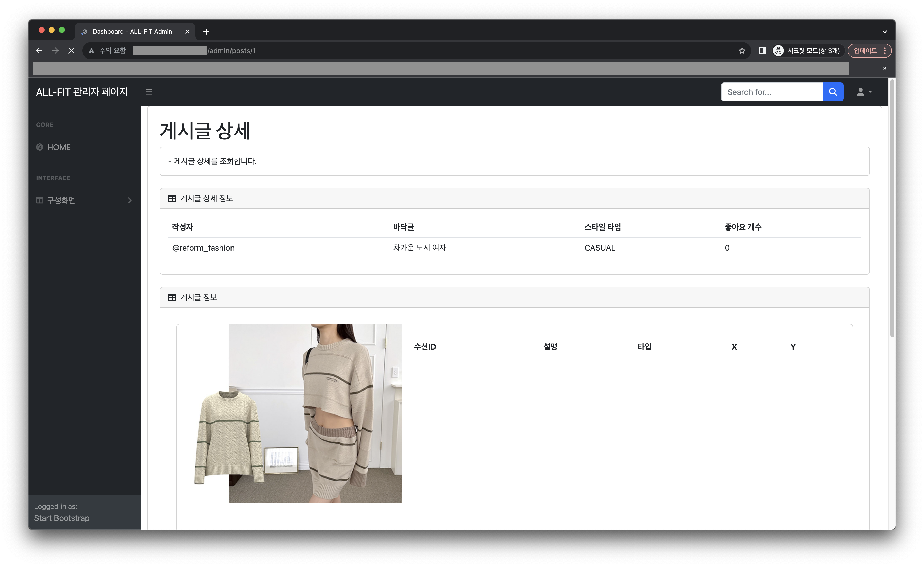Image resolution: width=924 pixels, height=567 pixels.
Task: Click the side panel icon in Chrome toolbar
Action: pyautogui.click(x=762, y=51)
